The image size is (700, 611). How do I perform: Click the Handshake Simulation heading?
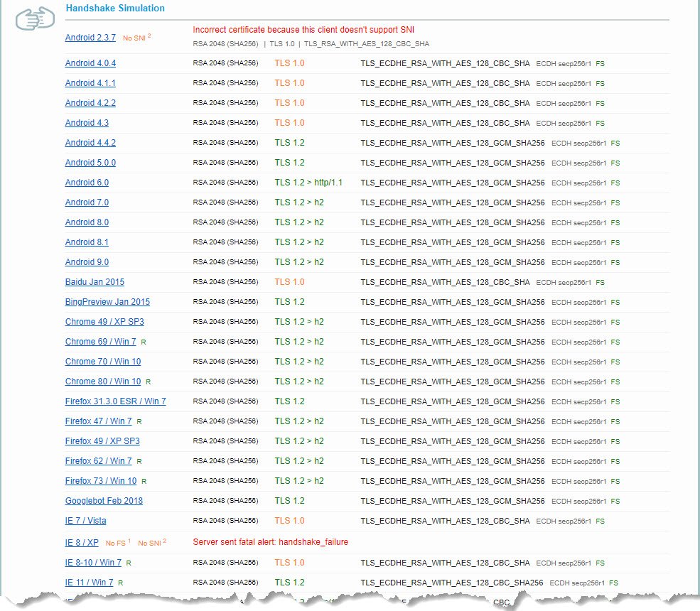[115, 8]
